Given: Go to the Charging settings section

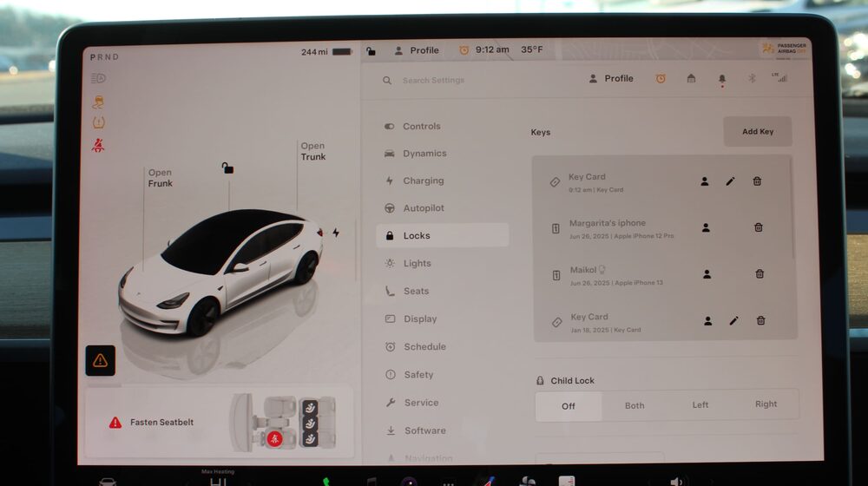Looking at the screenshot, I should pyautogui.click(x=423, y=181).
